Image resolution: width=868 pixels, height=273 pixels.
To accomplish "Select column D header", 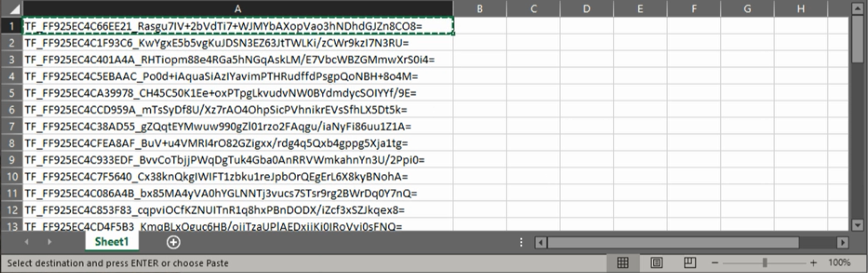I will pos(586,8).
